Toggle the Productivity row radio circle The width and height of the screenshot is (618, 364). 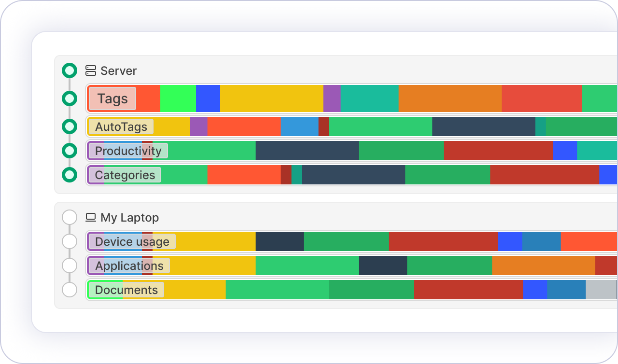coord(70,151)
